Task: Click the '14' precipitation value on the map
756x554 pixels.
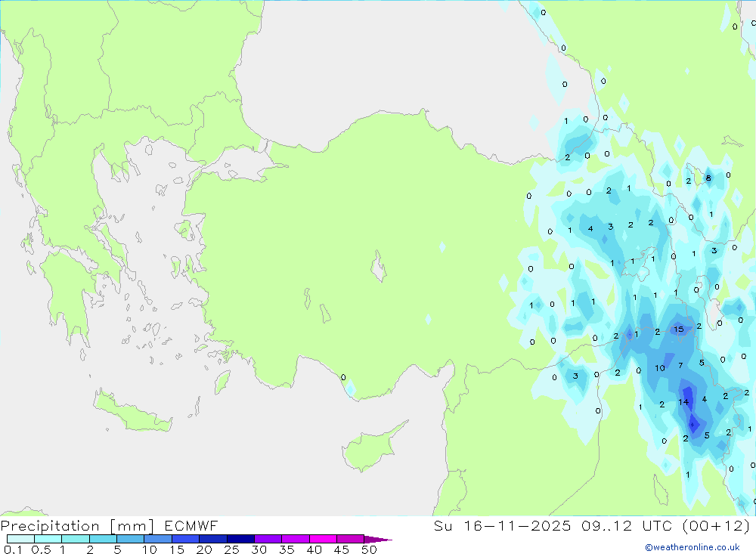Action: 683,401
